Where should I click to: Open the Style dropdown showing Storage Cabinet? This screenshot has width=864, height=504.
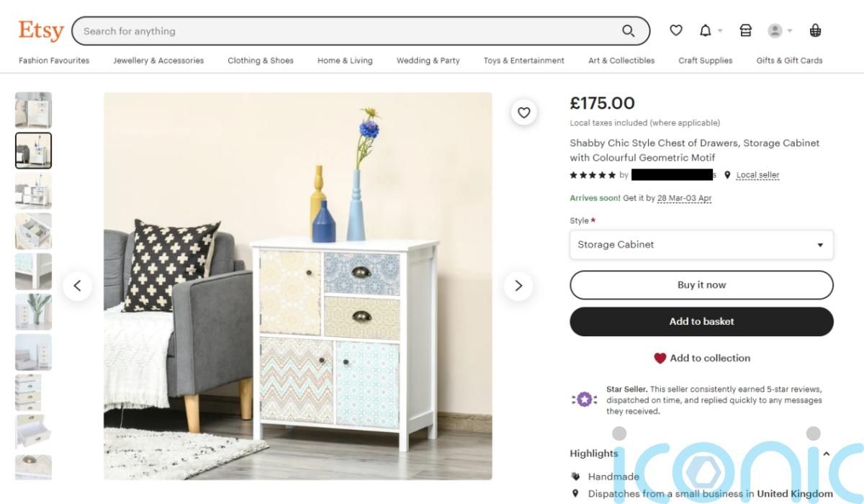(x=701, y=245)
